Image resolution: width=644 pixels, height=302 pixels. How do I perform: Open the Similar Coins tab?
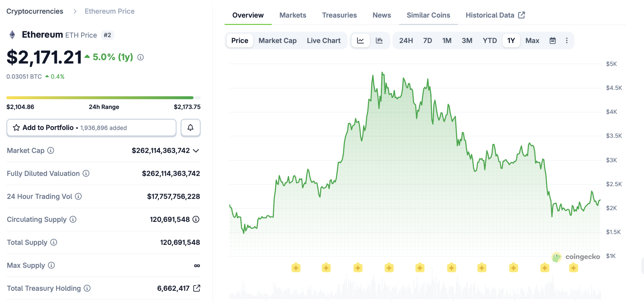428,15
